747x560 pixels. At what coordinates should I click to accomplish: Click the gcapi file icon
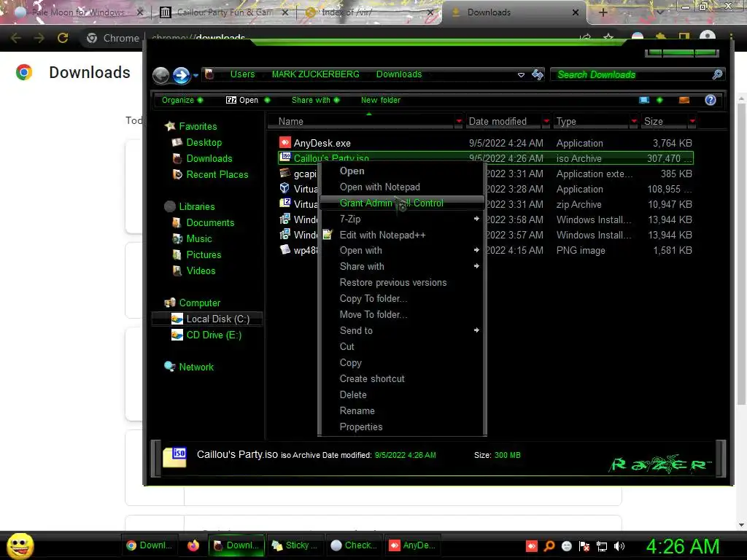click(285, 173)
